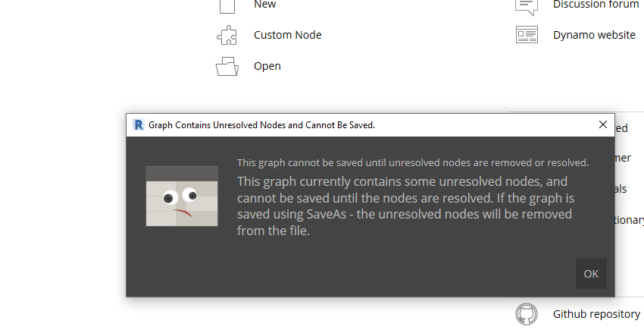Click the New blank file icon
The image size is (644, 330).
[227, 6]
